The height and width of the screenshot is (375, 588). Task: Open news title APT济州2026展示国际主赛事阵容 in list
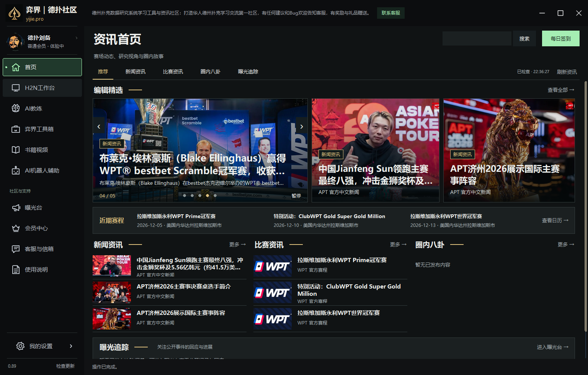(x=181, y=313)
